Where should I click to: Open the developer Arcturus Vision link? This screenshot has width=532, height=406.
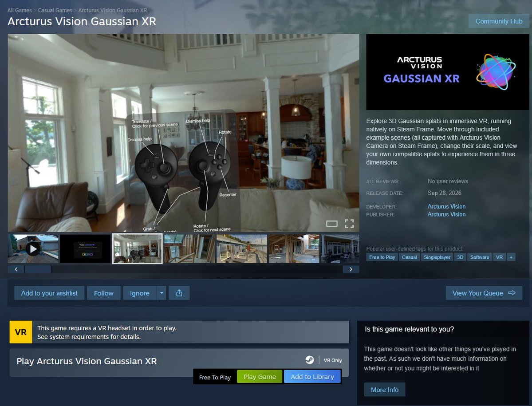(446, 206)
